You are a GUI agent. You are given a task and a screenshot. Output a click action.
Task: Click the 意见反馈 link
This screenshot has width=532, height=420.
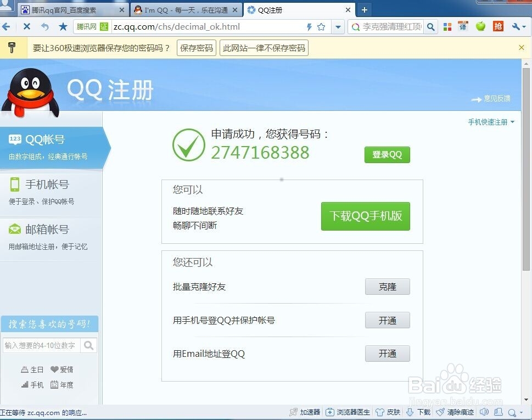(x=497, y=98)
